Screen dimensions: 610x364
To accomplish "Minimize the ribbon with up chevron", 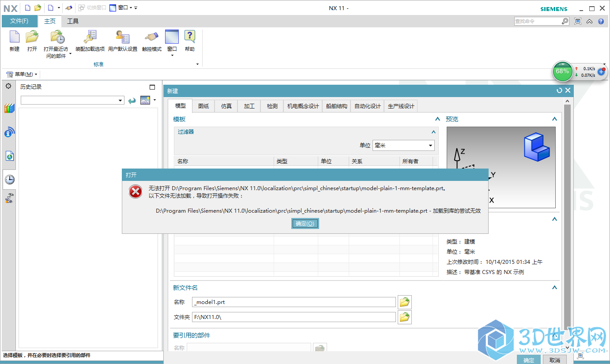I will coord(589,21).
